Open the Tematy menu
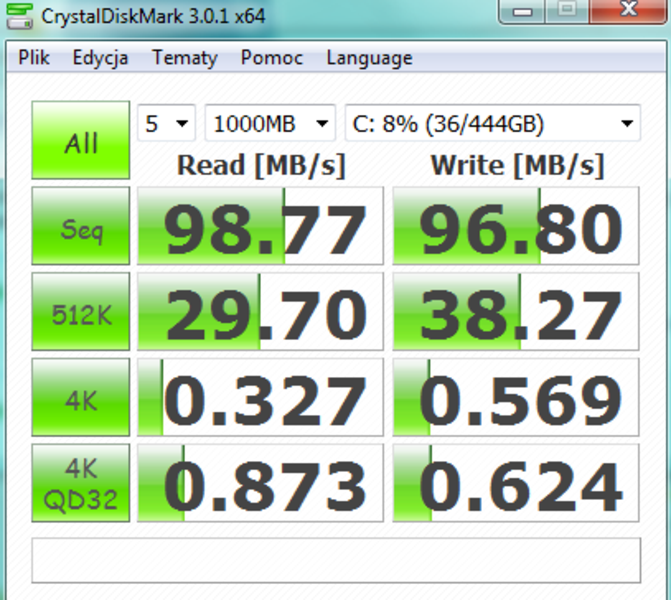 click(x=185, y=58)
